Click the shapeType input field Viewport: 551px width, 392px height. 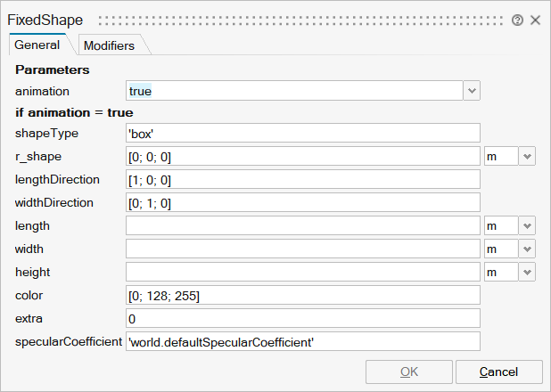click(x=303, y=134)
